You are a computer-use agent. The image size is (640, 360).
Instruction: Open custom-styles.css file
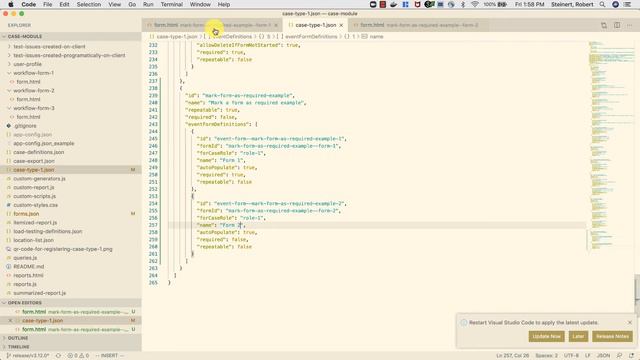tap(71, 205)
